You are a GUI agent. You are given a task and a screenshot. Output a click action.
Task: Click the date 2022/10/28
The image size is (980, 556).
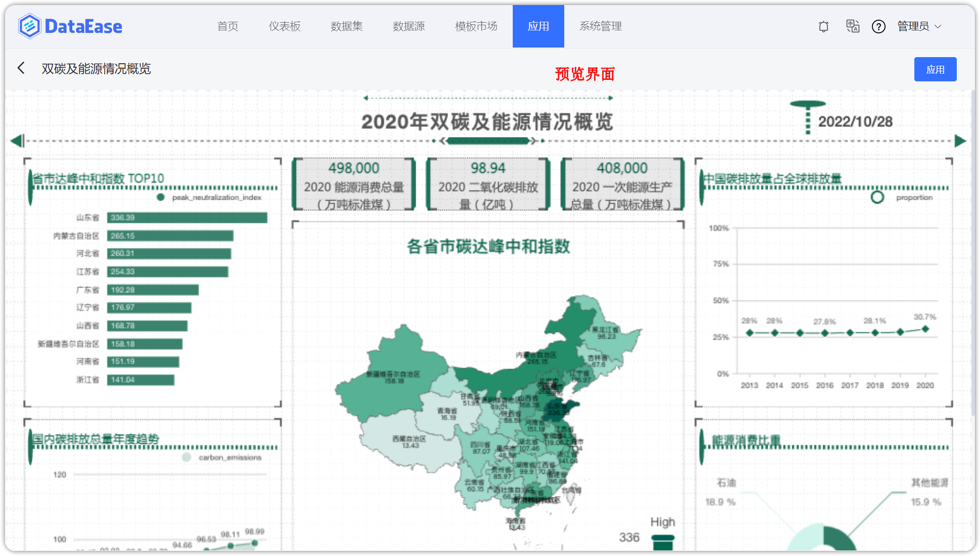[x=855, y=122]
